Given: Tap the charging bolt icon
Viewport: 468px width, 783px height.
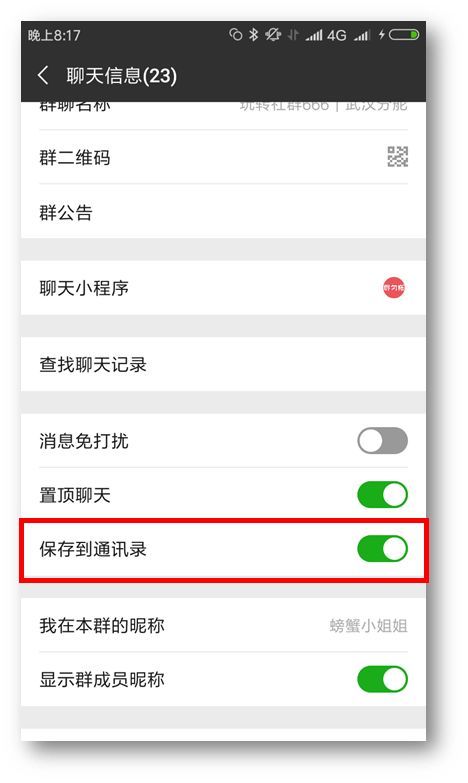Looking at the screenshot, I should tap(382, 34).
